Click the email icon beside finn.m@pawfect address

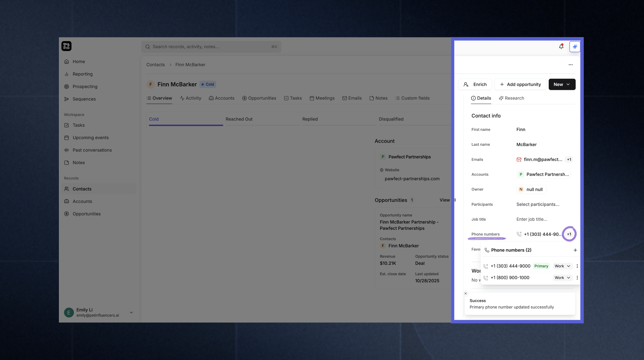[x=519, y=159]
